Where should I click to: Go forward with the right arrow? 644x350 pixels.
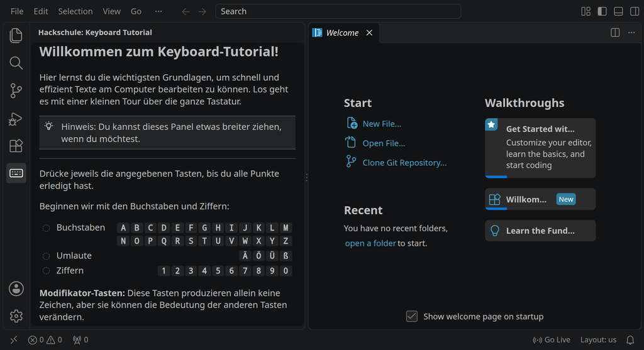202,11
